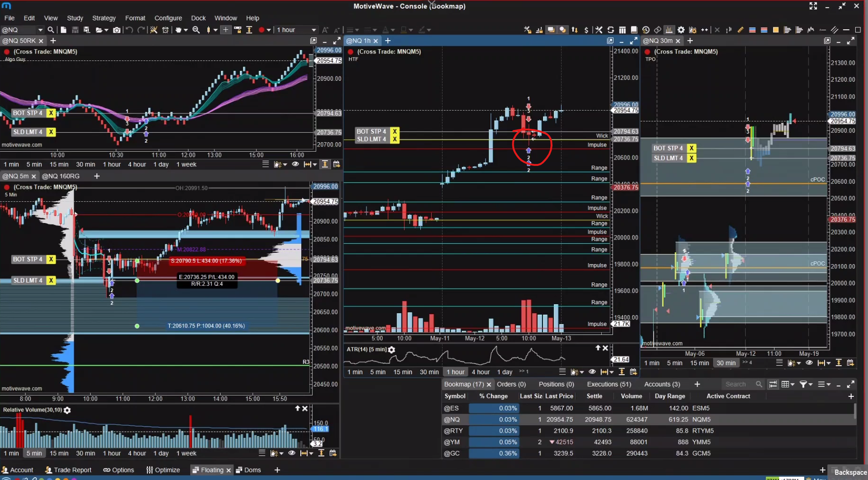This screenshot has height=480, width=868.
Task: Open Relative Volume study settings gear
Action: coord(67,410)
